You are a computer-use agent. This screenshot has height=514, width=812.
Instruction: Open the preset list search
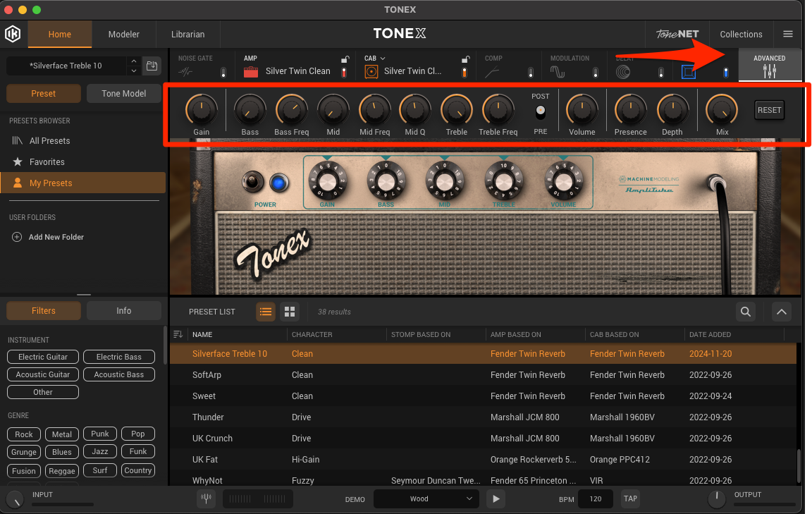point(745,312)
